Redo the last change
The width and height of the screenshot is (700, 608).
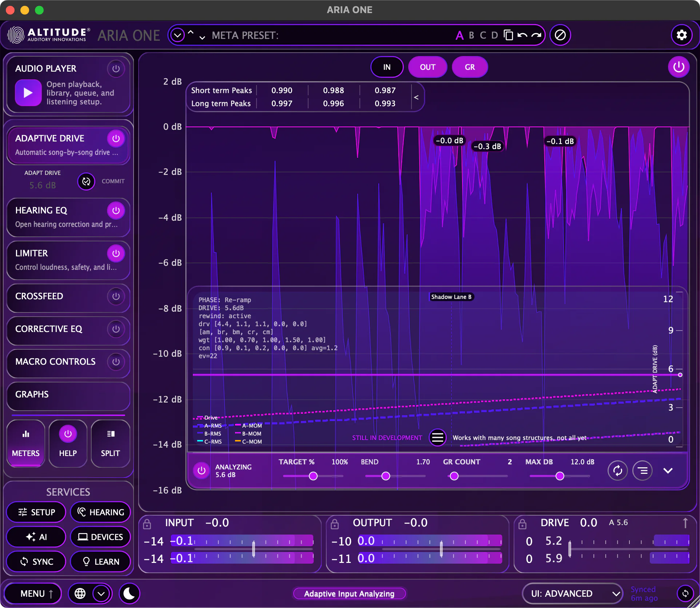pyautogui.click(x=536, y=35)
